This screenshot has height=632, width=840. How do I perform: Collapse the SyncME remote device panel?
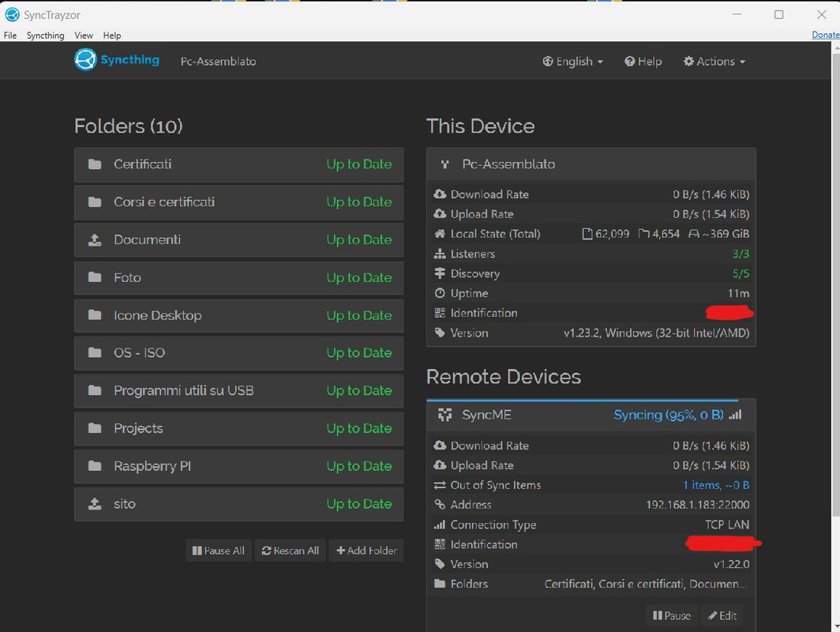pos(591,416)
